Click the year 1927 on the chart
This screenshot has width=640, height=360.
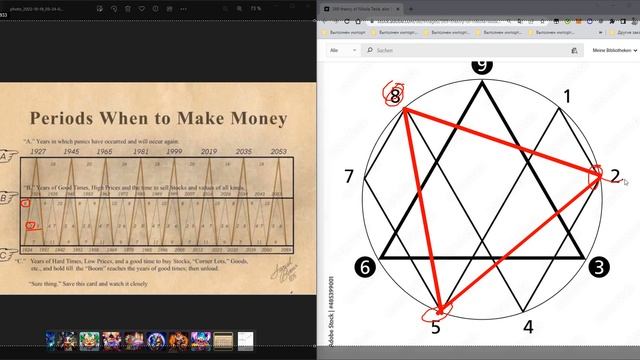[x=38, y=151]
